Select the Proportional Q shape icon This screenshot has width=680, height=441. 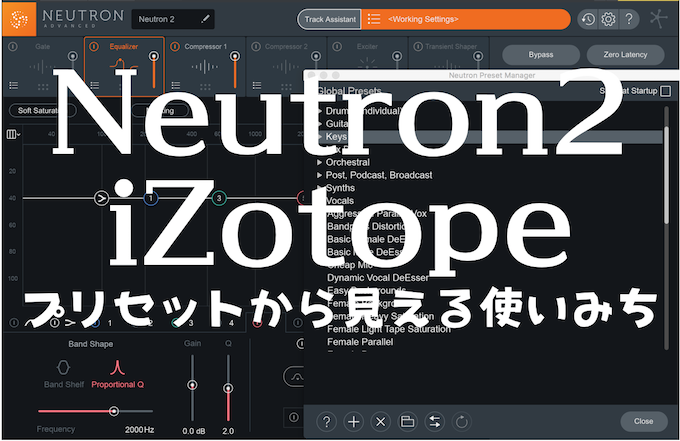[x=117, y=368]
